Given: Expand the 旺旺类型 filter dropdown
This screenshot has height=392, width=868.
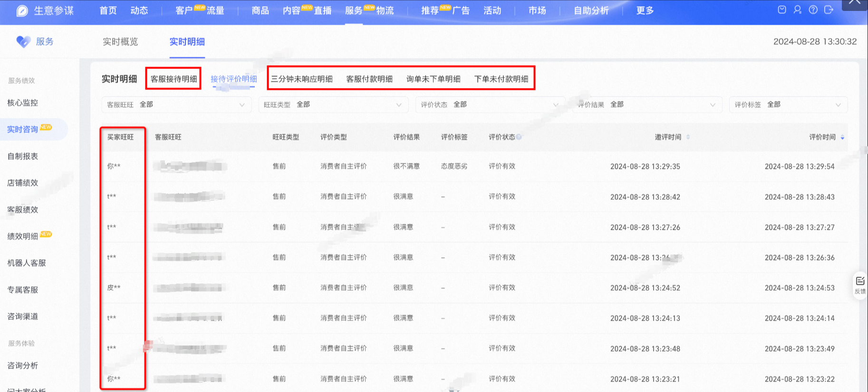Looking at the screenshot, I should [333, 105].
